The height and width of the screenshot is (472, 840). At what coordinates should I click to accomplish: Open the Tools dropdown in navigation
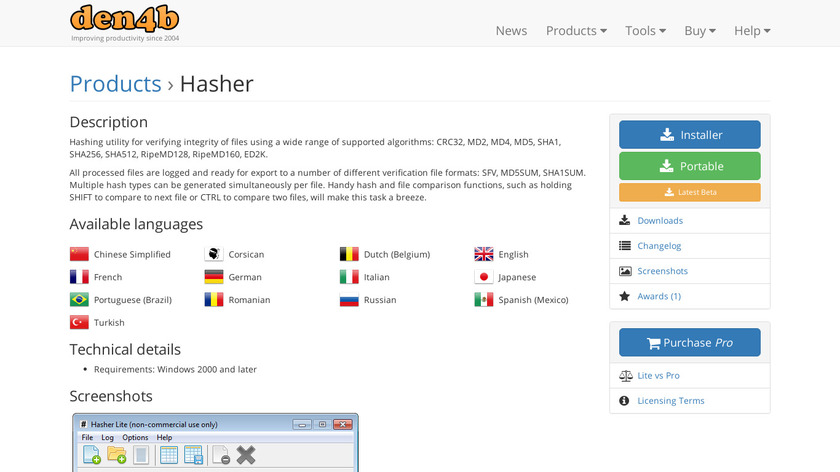click(x=645, y=31)
